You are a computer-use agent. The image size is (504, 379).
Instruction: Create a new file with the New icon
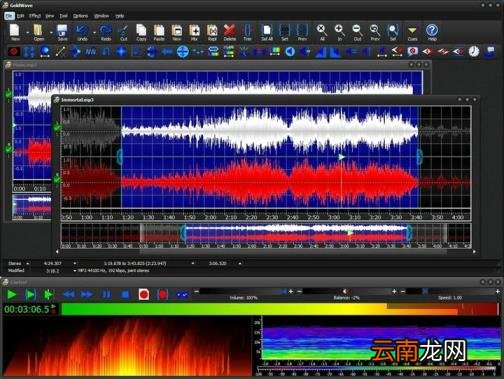15,31
